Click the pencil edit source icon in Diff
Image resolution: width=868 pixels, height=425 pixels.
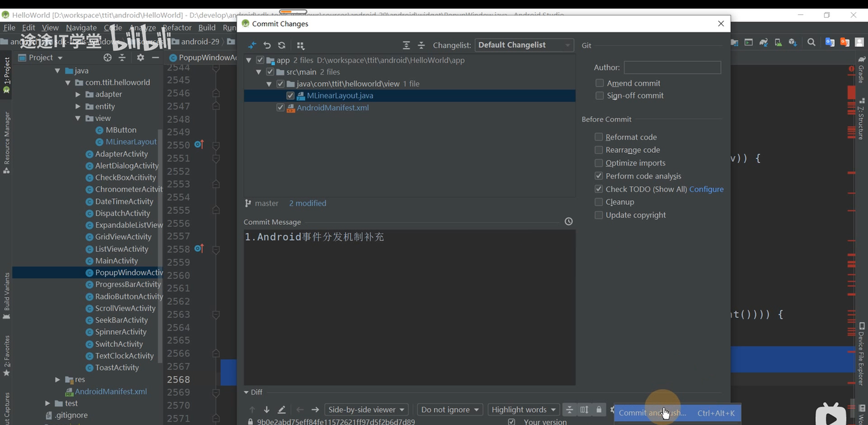click(x=281, y=410)
